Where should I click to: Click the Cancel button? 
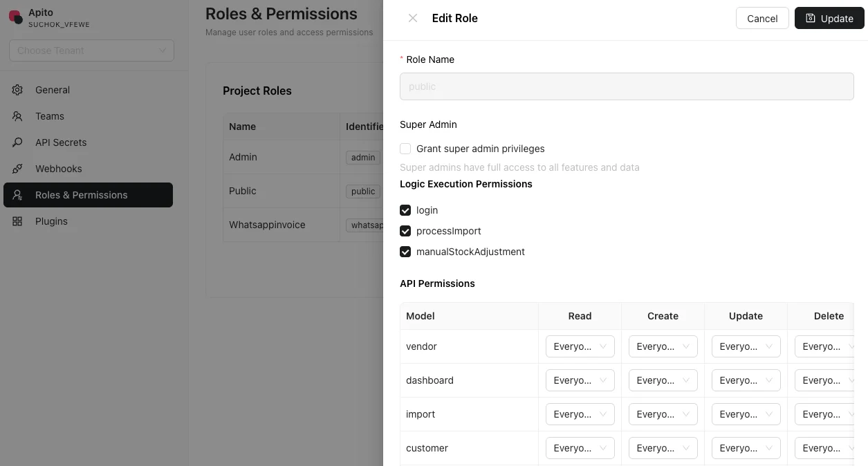tap(762, 18)
